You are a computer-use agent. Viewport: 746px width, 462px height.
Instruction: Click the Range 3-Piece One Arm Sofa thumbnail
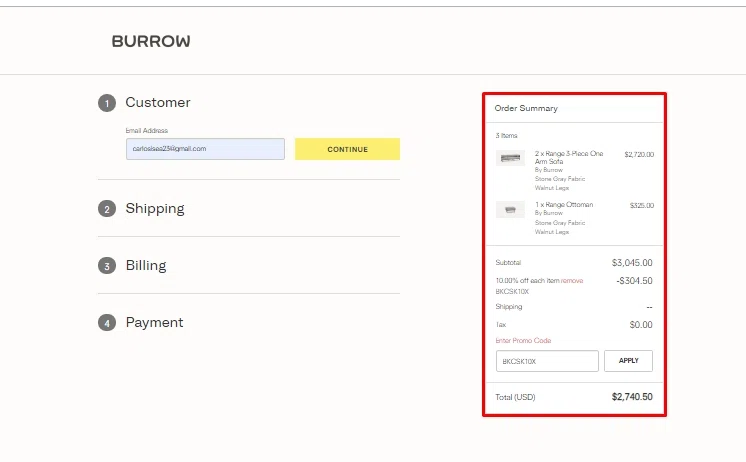tap(510, 157)
